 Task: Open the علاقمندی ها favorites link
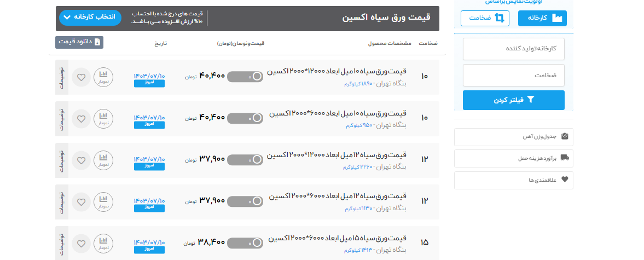(x=513, y=180)
